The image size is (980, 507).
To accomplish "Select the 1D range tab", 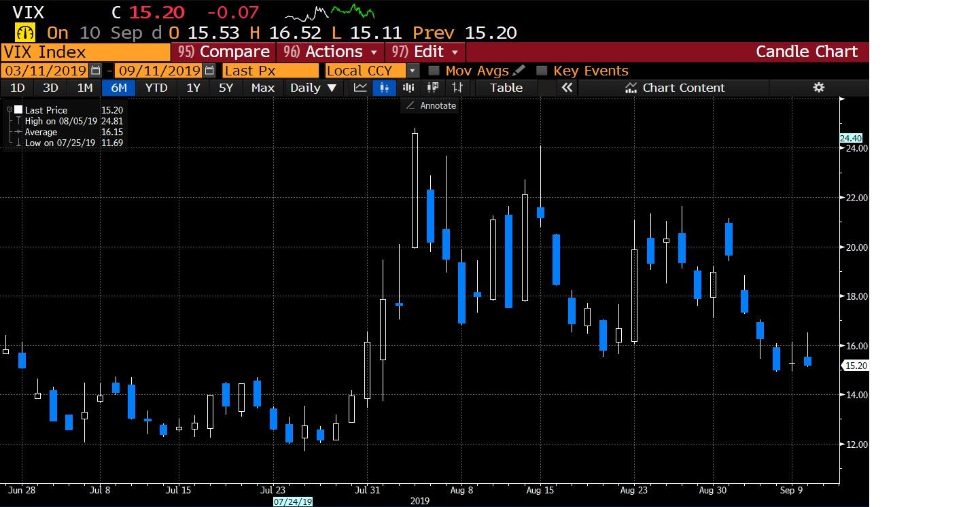I will (x=17, y=88).
